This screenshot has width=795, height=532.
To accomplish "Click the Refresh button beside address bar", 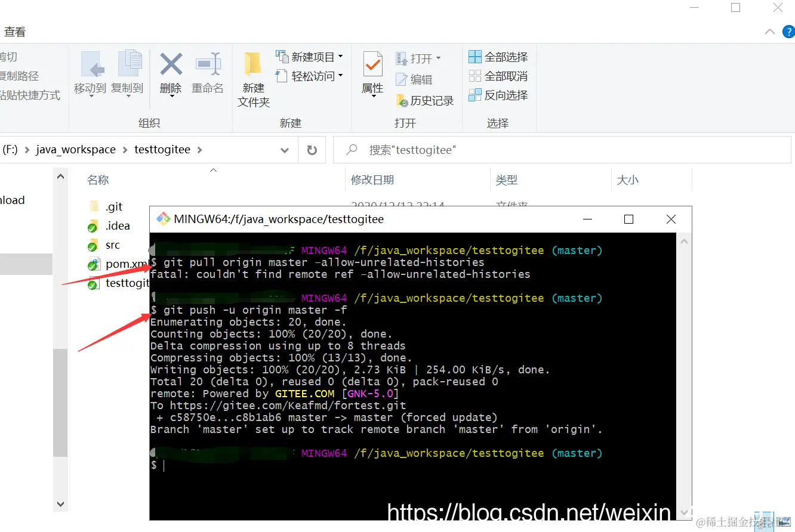I will coord(312,150).
